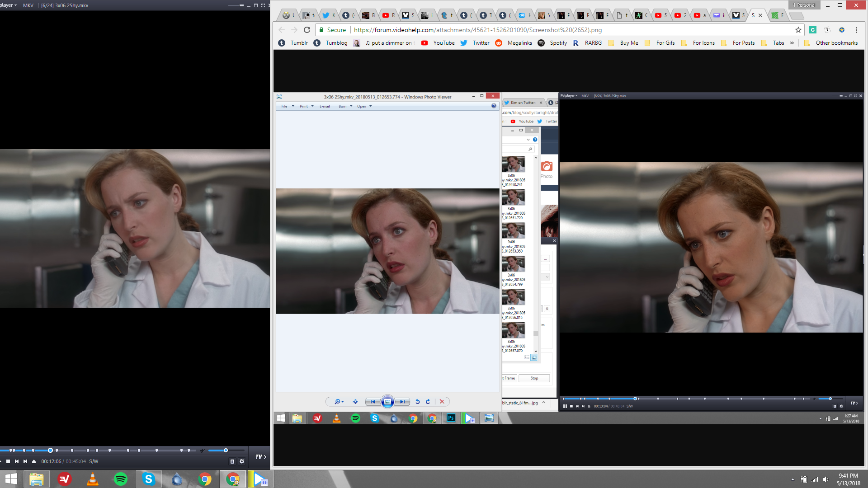Open PotPlayer control panel gear icon
Screen dimensions: 868x488
(242, 461)
